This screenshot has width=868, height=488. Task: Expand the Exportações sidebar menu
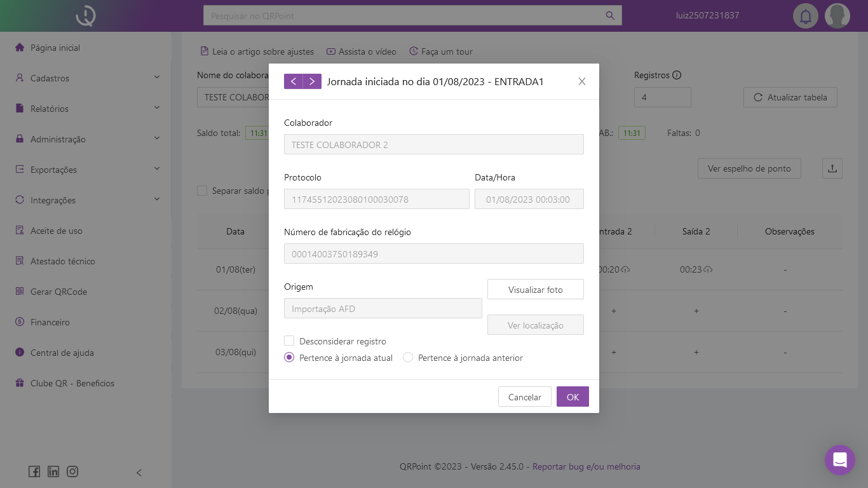[x=87, y=170]
